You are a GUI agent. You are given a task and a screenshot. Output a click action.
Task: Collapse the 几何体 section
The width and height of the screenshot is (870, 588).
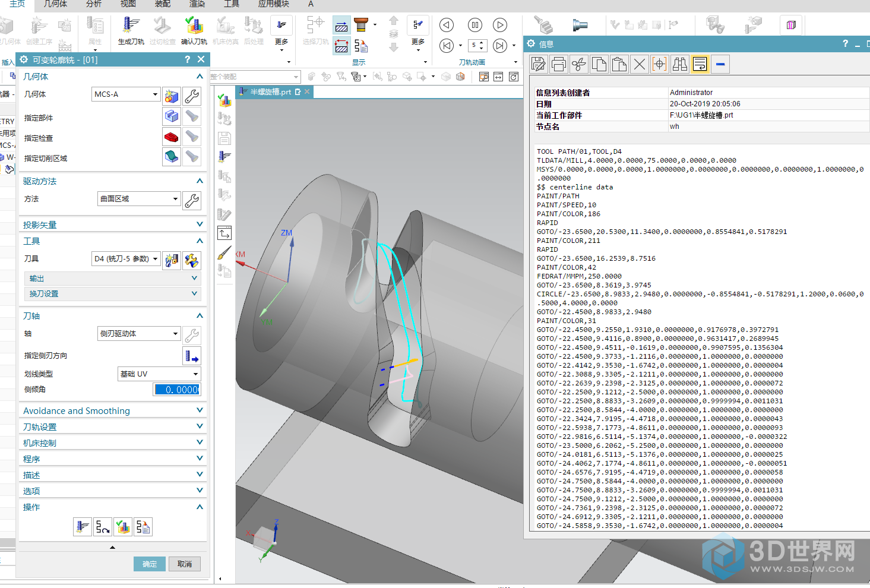200,77
